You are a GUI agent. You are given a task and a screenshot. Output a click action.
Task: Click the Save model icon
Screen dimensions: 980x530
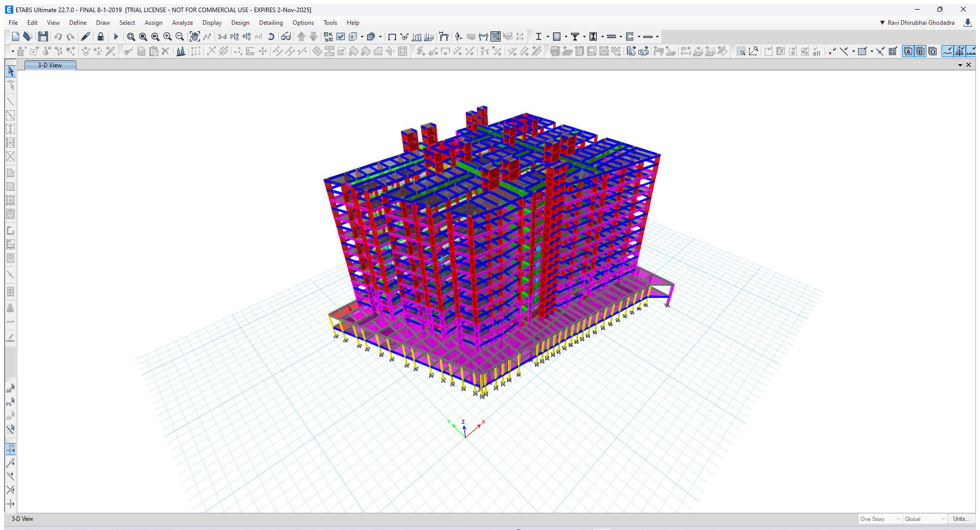pos(43,36)
